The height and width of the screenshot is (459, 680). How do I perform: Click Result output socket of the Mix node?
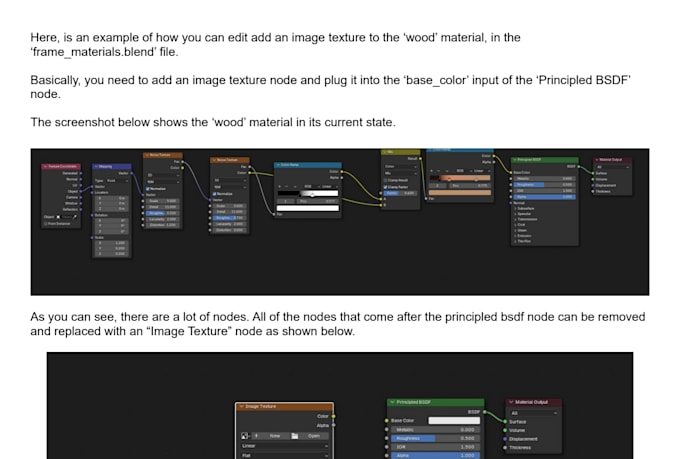tap(420, 158)
